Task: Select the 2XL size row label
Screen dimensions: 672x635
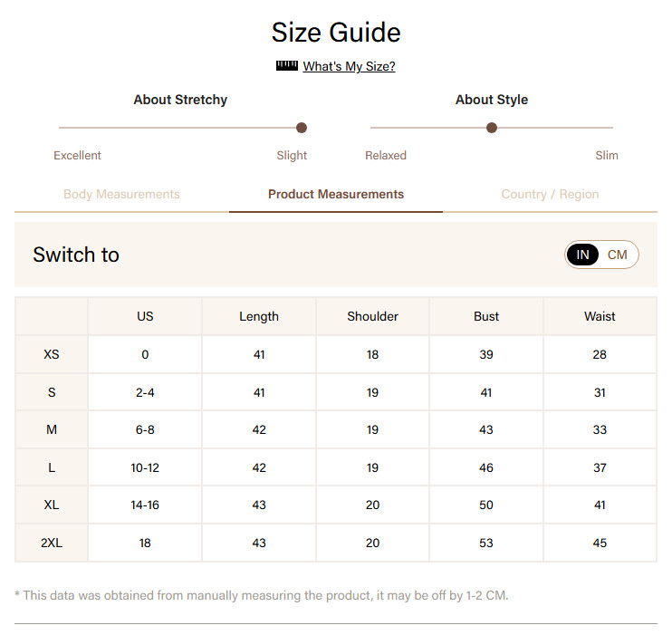Action: point(52,543)
